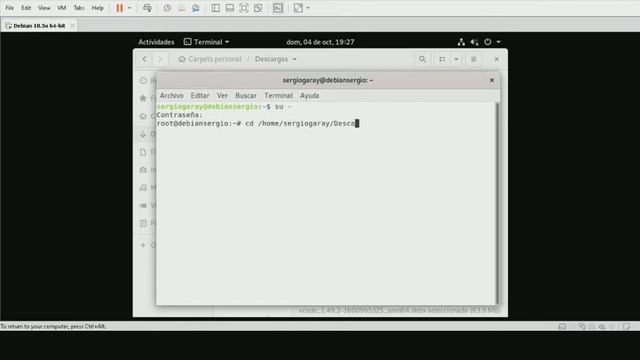Open the Terminal menu in terminal menubar
The image size is (640, 360).
click(x=278, y=96)
